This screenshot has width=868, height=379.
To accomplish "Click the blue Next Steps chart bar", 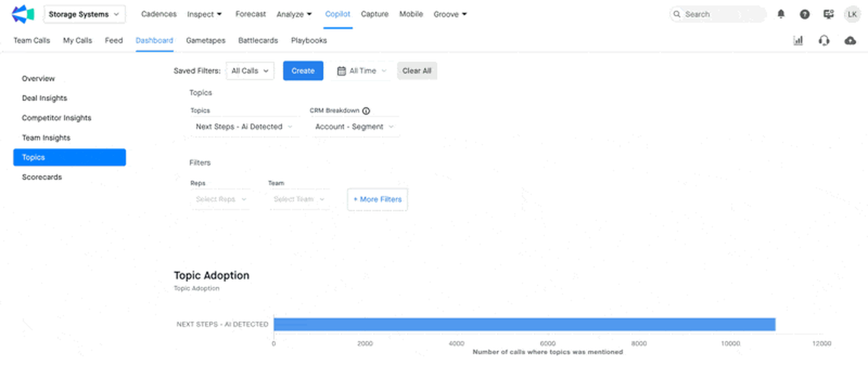I will coord(525,325).
